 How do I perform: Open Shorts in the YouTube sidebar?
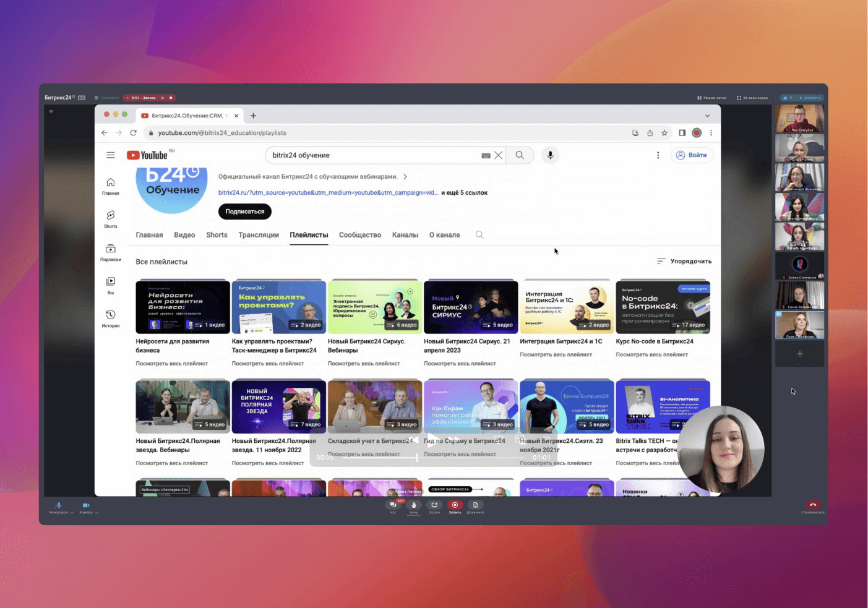111,219
